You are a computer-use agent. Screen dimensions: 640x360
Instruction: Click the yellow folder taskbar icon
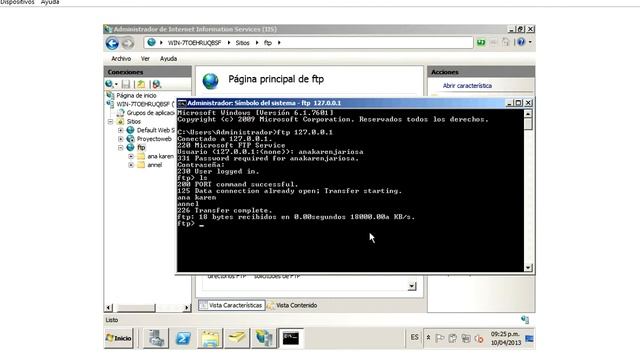(237, 338)
